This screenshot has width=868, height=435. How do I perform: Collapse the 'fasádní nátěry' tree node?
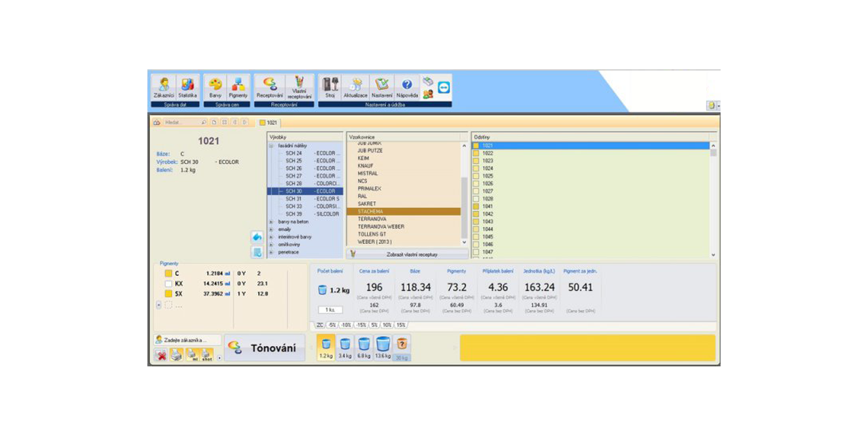coord(272,145)
